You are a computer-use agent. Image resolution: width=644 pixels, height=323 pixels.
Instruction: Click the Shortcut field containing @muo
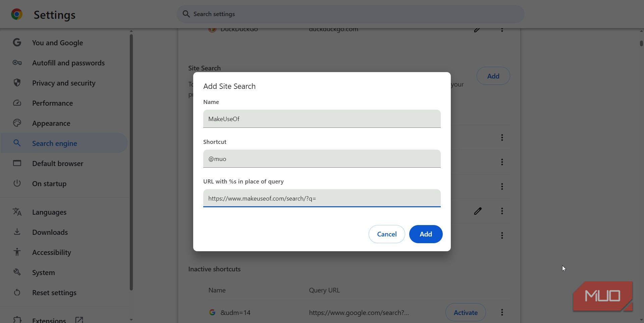point(322,159)
